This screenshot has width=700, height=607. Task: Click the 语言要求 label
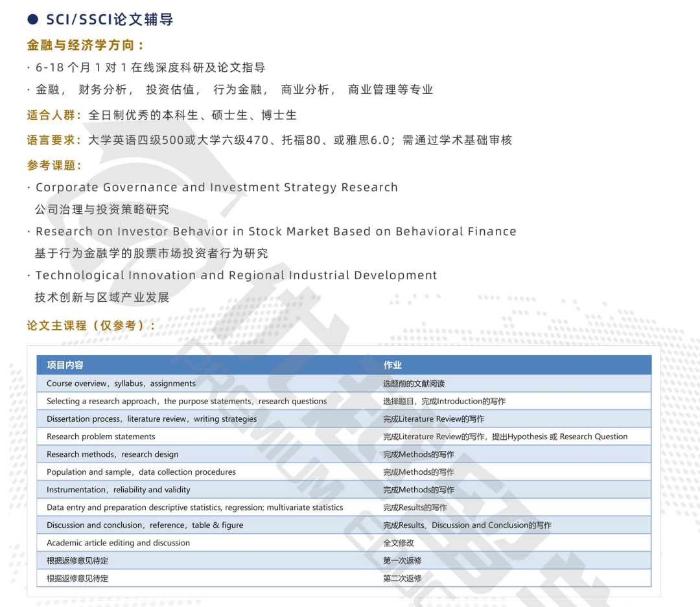[x=54, y=140]
